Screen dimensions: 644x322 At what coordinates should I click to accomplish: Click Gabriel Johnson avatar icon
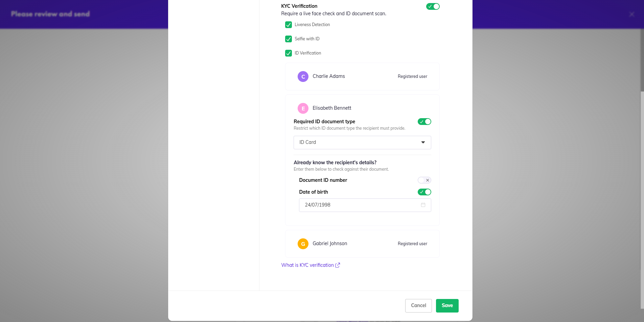click(x=303, y=244)
